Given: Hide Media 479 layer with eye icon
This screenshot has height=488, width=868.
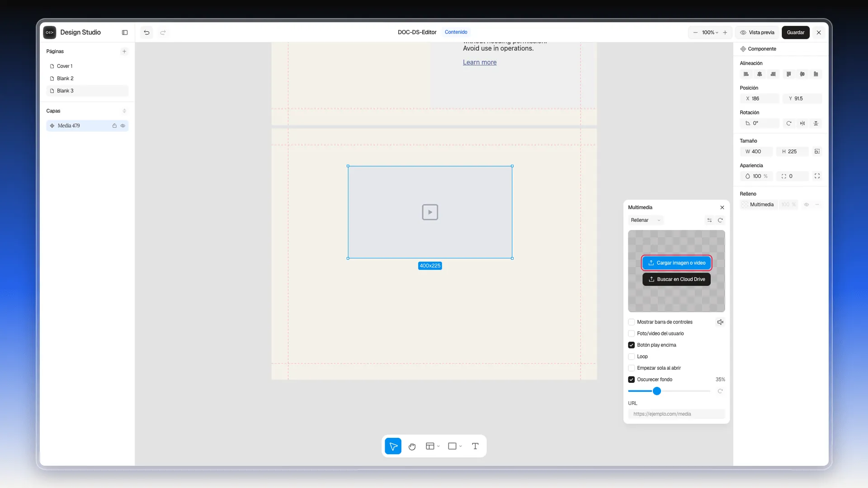Looking at the screenshot, I should (123, 126).
